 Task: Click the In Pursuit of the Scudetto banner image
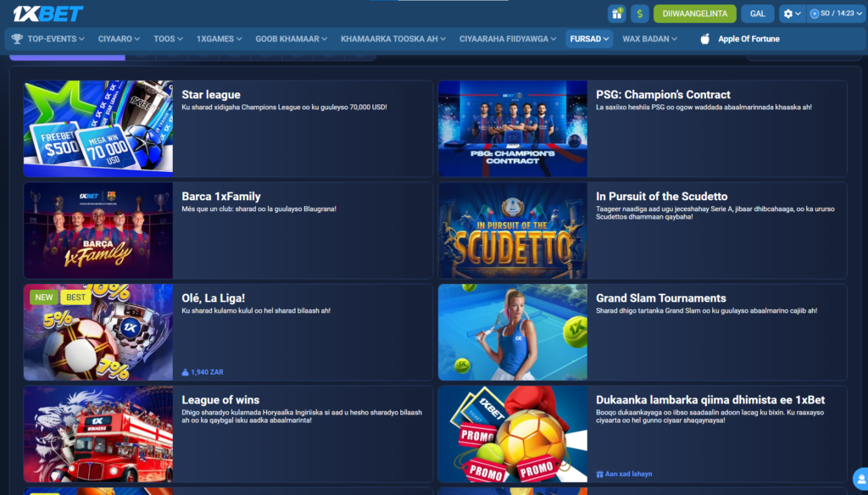512,231
